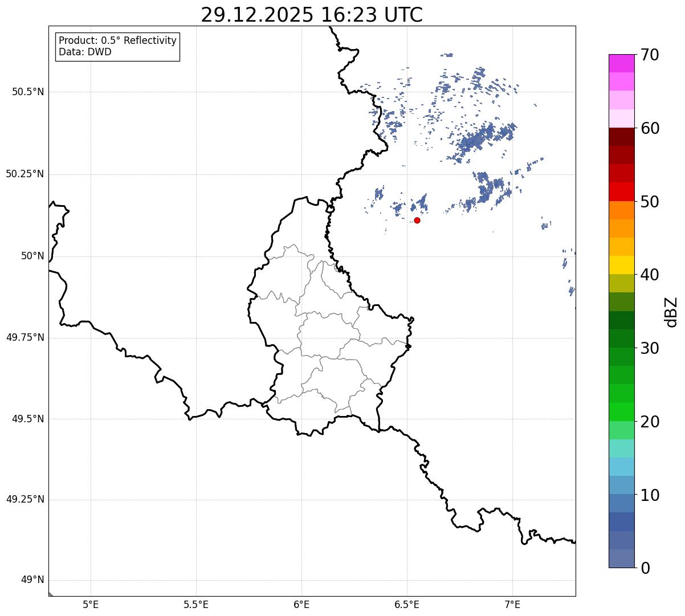Click the orange colorbar segment below 50

(621, 210)
